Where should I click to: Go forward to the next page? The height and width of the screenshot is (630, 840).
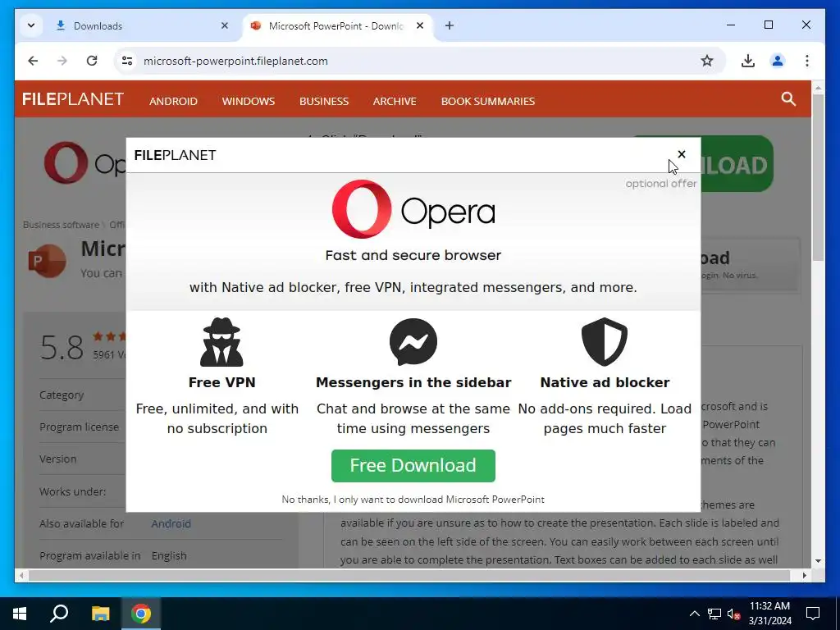62,61
